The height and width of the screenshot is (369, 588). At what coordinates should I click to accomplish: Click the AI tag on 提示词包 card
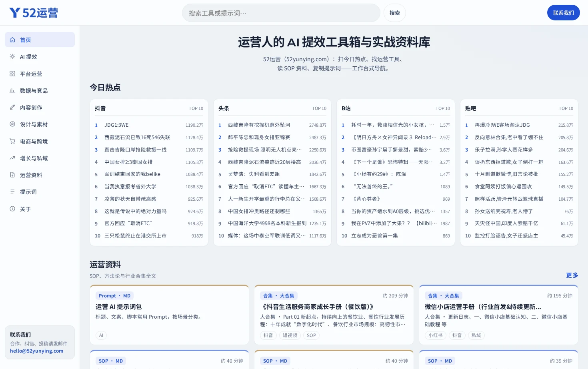pos(101,335)
